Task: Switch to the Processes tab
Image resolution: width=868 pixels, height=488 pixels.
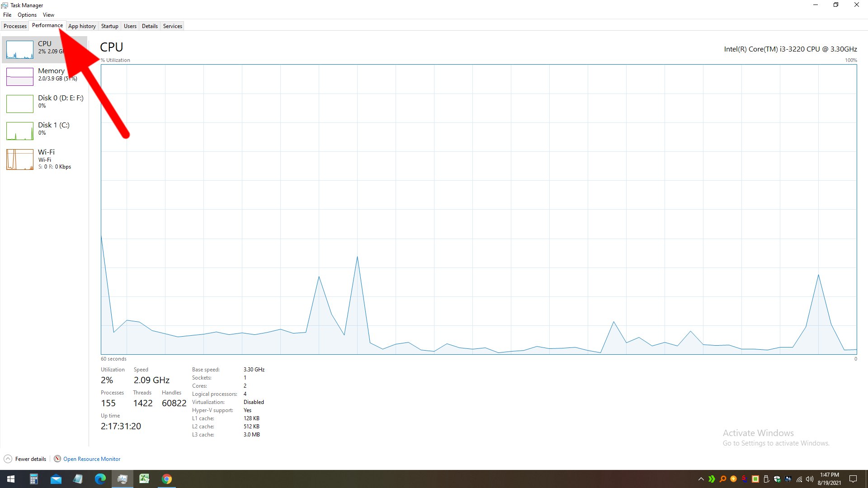Action: [x=15, y=26]
